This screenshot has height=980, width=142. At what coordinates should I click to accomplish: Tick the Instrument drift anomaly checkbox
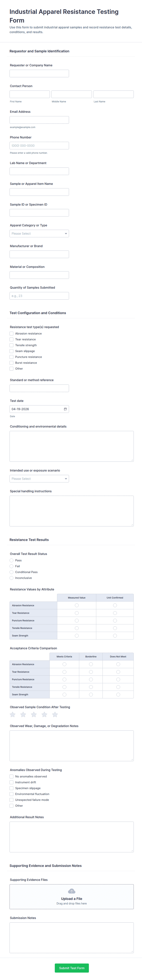pos(11,782)
